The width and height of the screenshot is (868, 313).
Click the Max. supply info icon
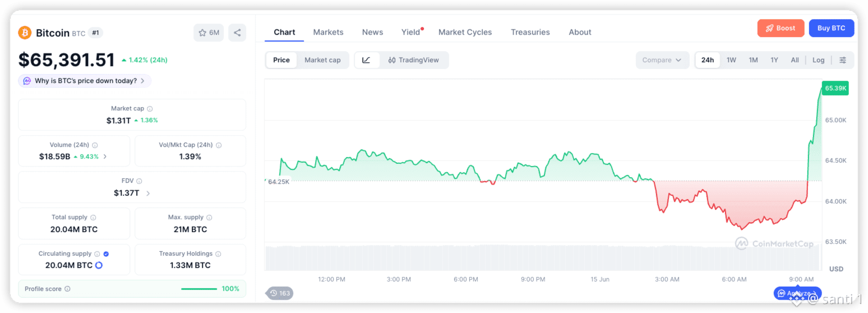pyautogui.click(x=209, y=218)
